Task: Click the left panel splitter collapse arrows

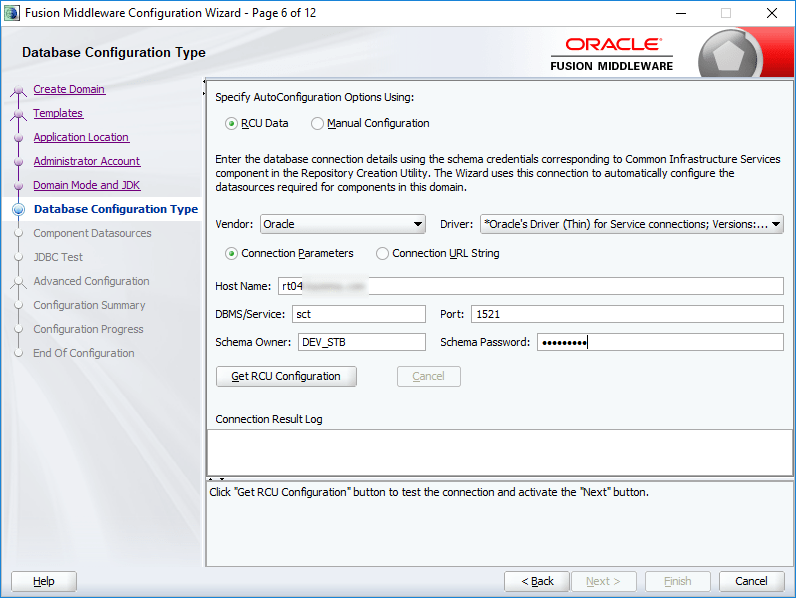Action: 204,87
